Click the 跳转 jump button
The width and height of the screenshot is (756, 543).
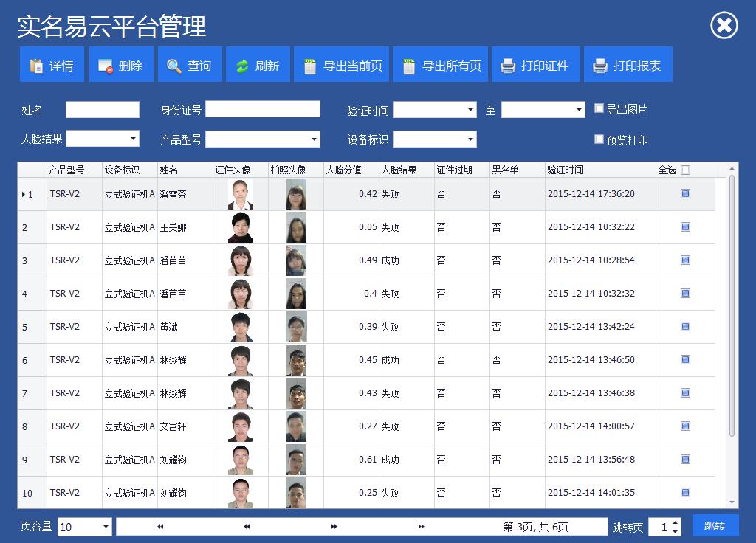coord(715,525)
